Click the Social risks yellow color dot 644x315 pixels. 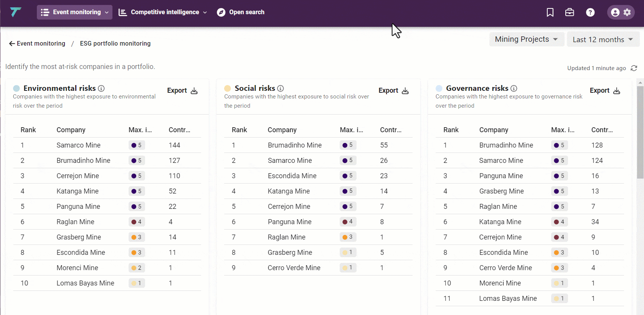click(228, 89)
